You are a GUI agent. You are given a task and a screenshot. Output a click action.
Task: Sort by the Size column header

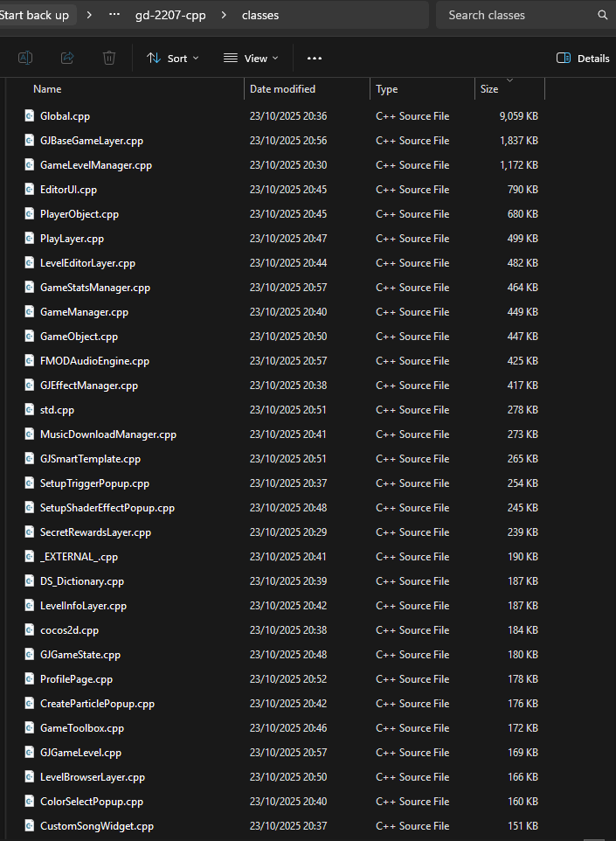(489, 89)
